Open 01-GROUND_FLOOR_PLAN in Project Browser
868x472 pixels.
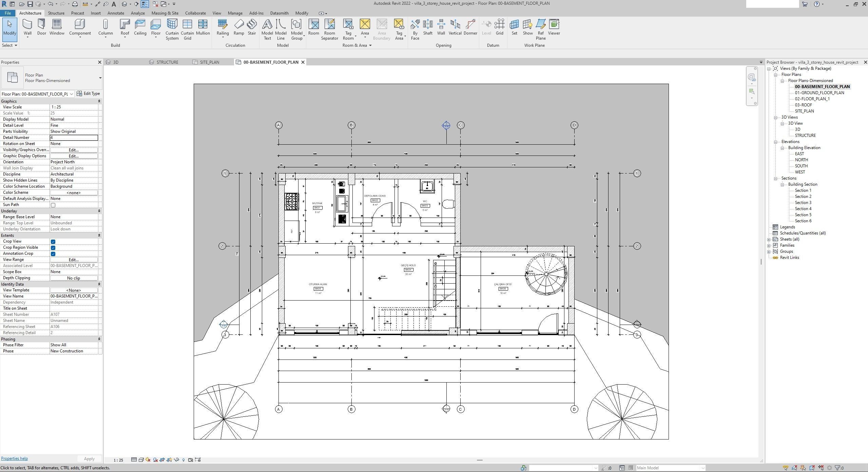point(819,93)
